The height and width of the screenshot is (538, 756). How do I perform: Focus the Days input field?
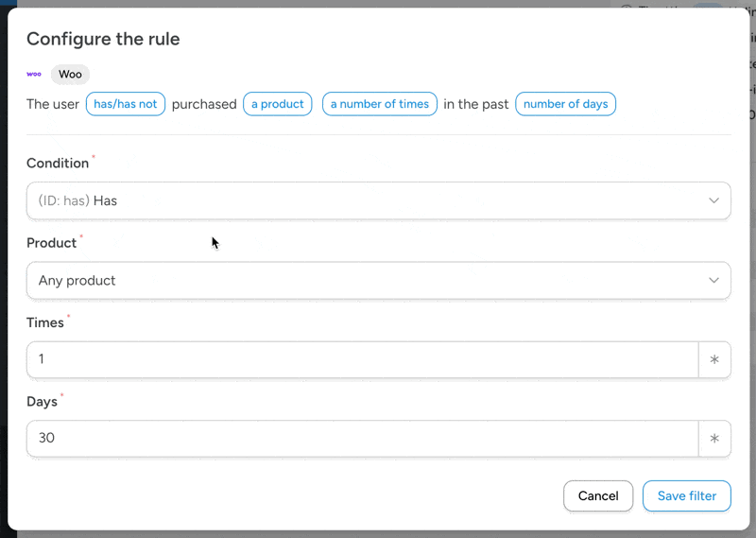click(x=364, y=438)
